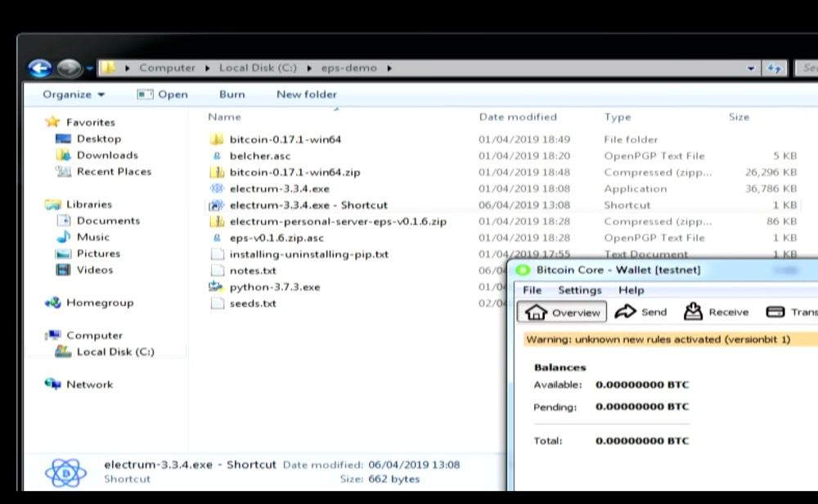Select Homegroup in navigation pane
Screen dimensions: 818x504
(100, 303)
